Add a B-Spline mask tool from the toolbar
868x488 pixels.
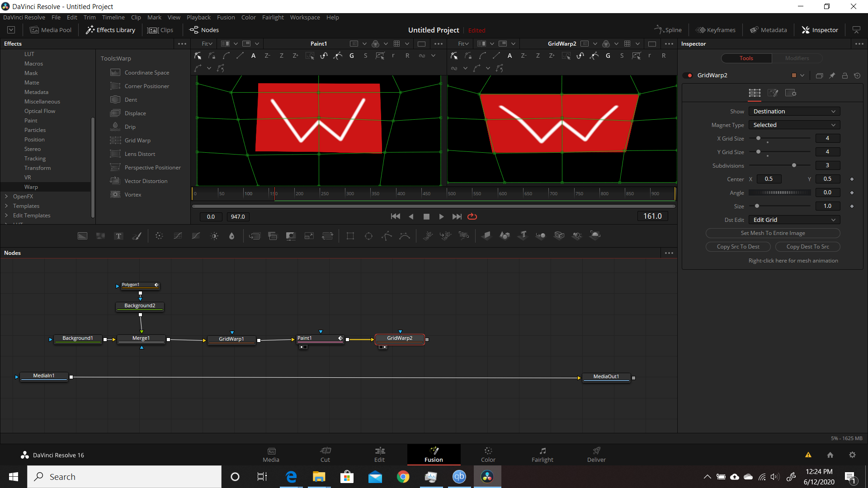point(405,236)
